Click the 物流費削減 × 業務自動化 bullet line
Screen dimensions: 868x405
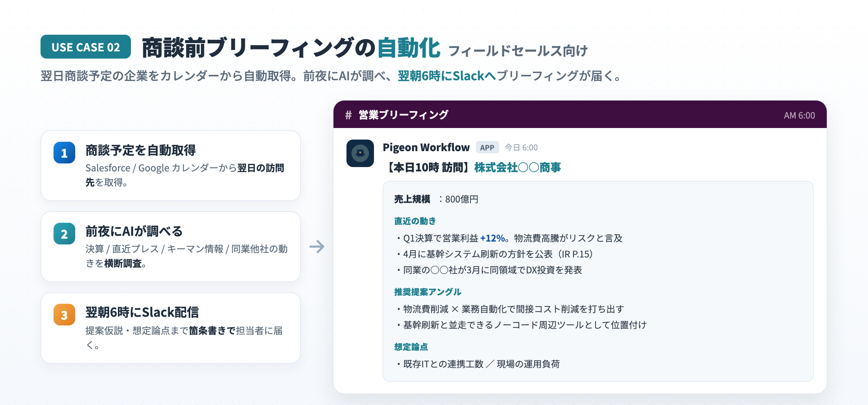pos(510,309)
